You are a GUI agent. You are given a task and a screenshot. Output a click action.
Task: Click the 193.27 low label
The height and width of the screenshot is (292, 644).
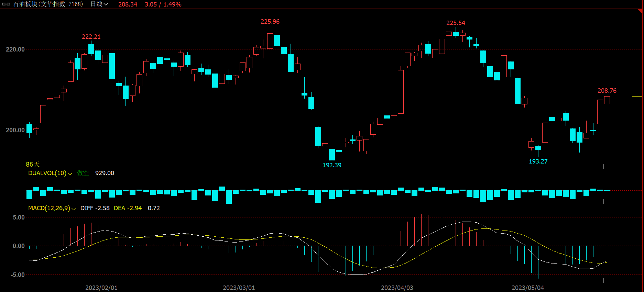[538, 161]
